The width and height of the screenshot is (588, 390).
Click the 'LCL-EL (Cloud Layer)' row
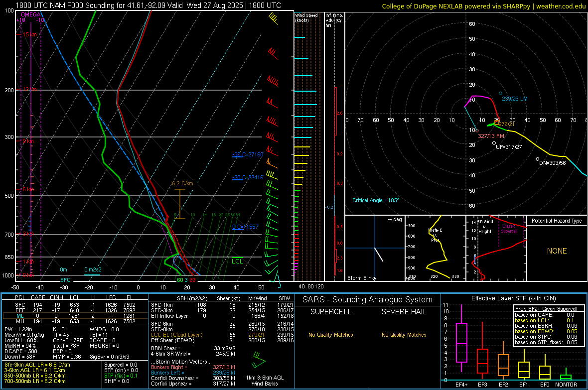pyautogui.click(x=222, y=335)
